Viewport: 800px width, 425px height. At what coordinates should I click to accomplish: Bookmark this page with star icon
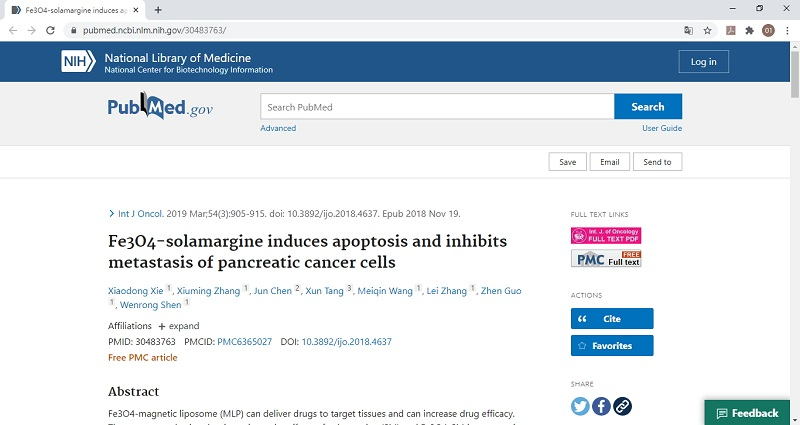[707, 30]
